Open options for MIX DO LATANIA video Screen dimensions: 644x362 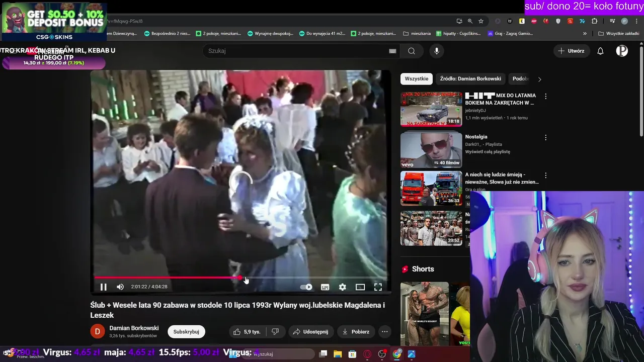point(545,96)
